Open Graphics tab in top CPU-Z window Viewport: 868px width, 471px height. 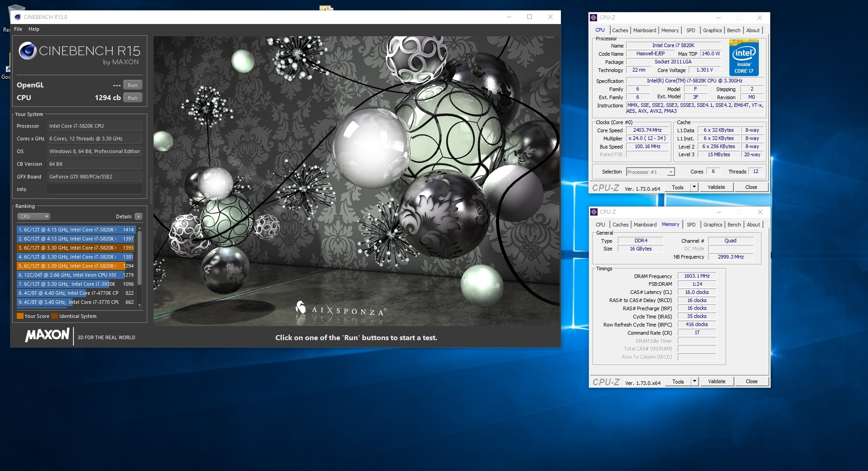coord(713,30)
